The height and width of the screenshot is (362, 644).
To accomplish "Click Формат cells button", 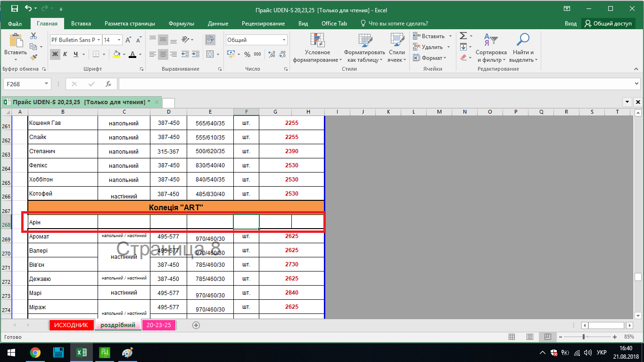I will pos(429,58).
